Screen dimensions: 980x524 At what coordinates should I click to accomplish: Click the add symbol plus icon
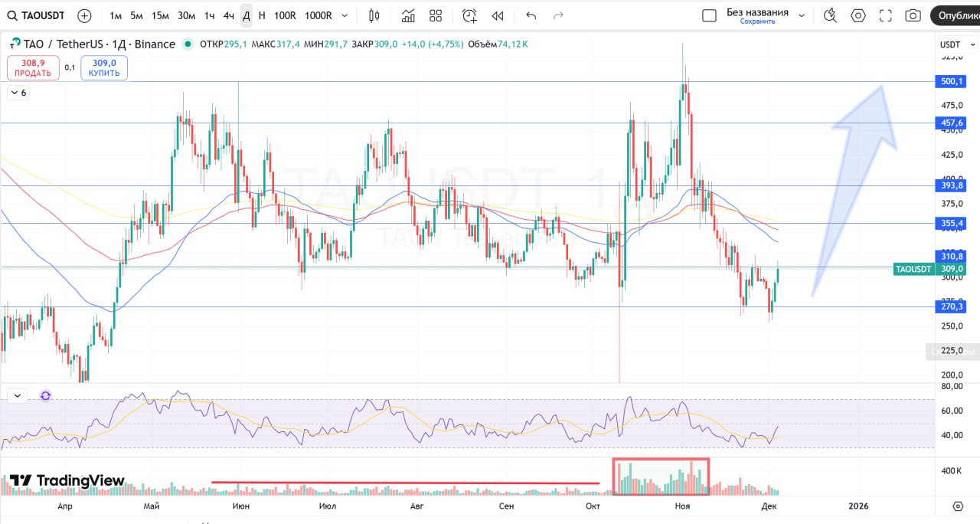pos(84,15)
